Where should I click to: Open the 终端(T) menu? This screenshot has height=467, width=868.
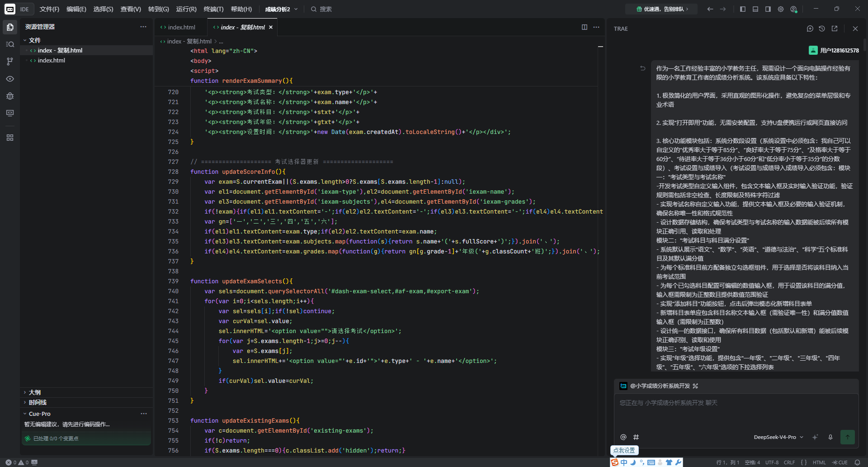[213, 9]
